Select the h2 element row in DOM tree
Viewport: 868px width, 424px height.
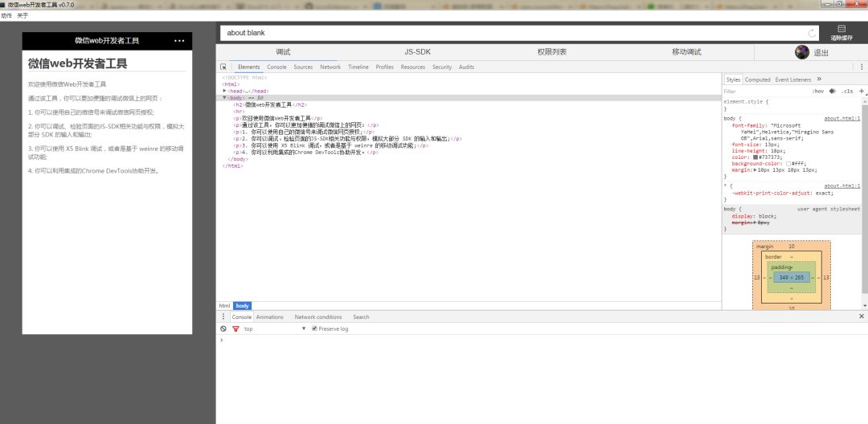(469, 104)
